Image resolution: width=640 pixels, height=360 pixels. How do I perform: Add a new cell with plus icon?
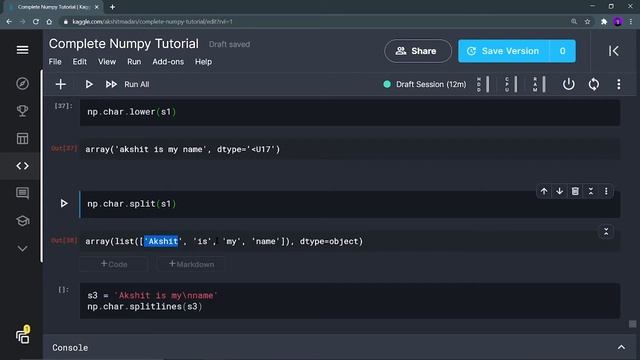click(x=60, y=84)
